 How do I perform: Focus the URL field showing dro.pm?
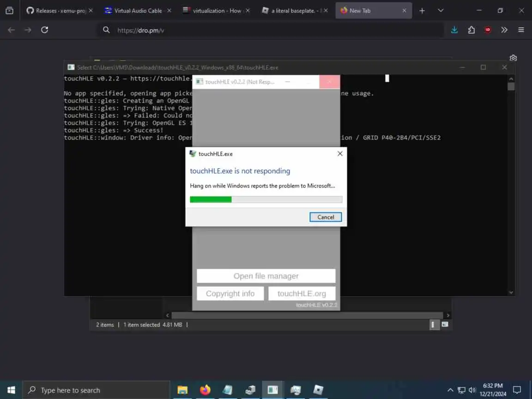[272, 30]
